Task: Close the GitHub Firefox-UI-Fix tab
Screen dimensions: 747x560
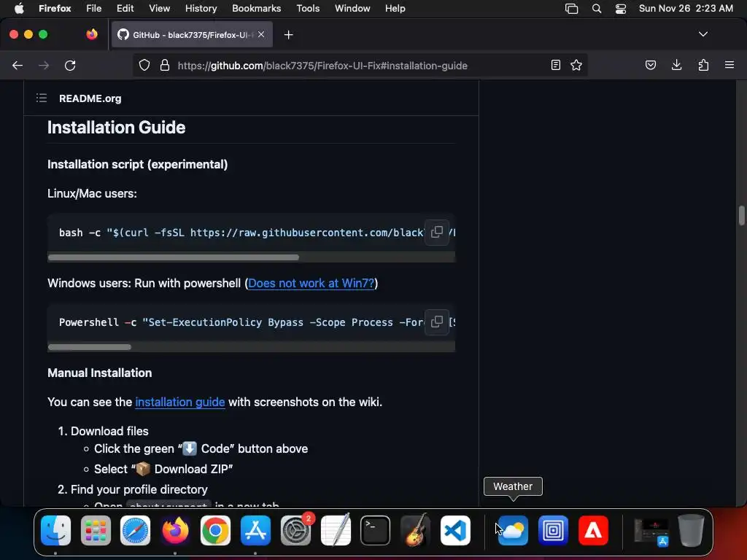Action: (x=261, y=34)
